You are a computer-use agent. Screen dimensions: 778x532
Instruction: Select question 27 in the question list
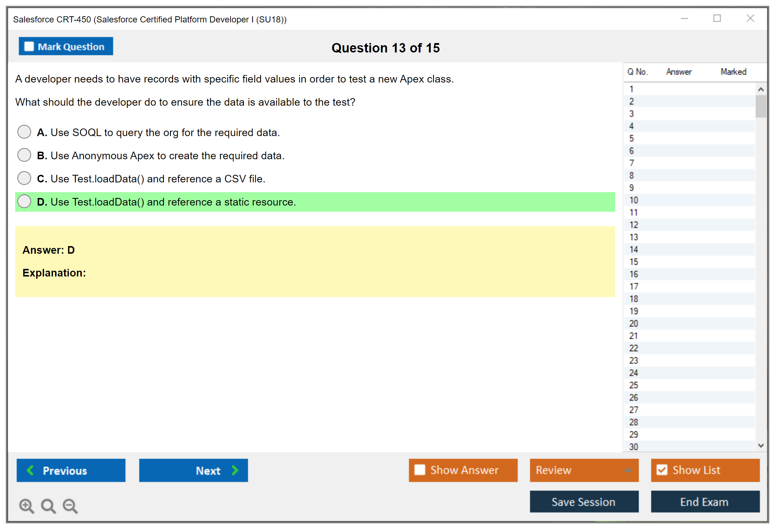pos(634,410)
